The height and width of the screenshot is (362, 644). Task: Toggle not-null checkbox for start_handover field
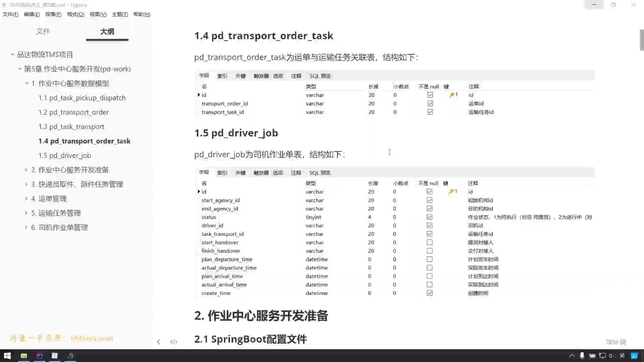pos(429,242)
